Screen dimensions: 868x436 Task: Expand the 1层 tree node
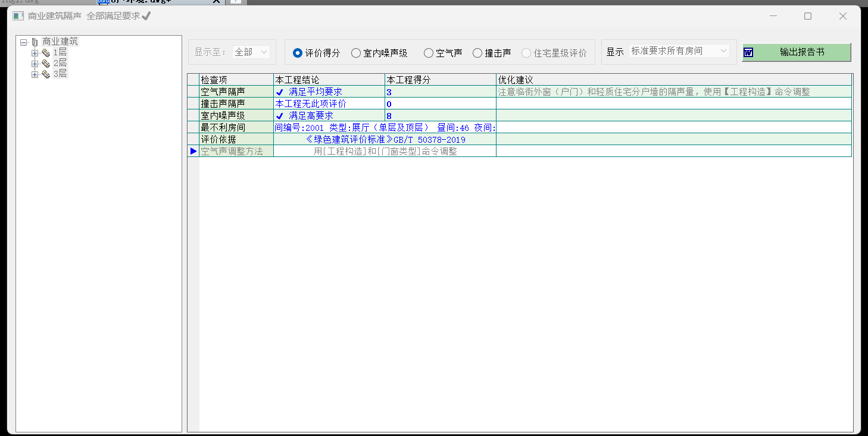point(35,53)
